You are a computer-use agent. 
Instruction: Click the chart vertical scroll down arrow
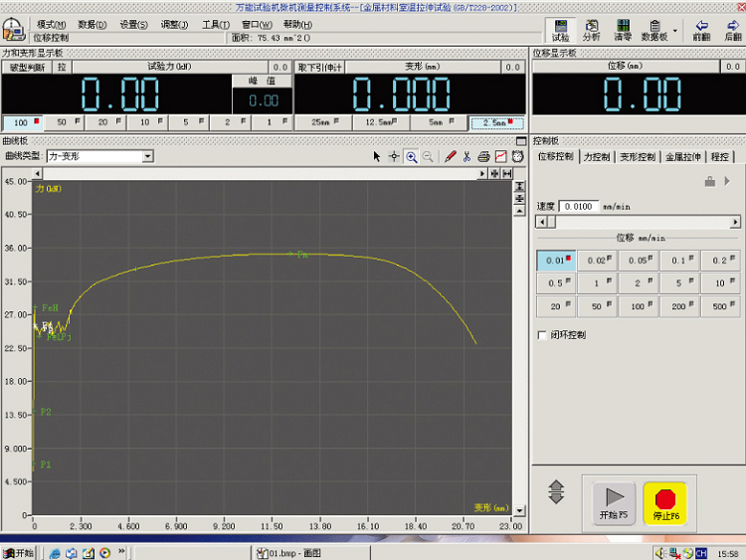click(519, 510)
